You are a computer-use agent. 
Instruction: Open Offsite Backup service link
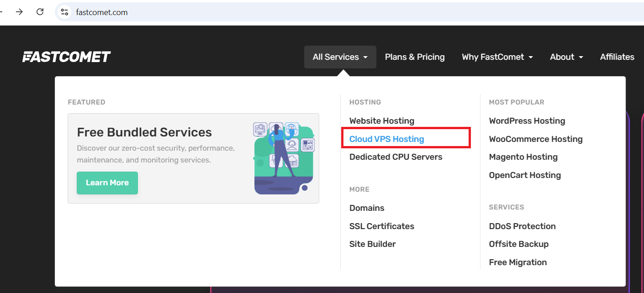(x=519, y=244)
